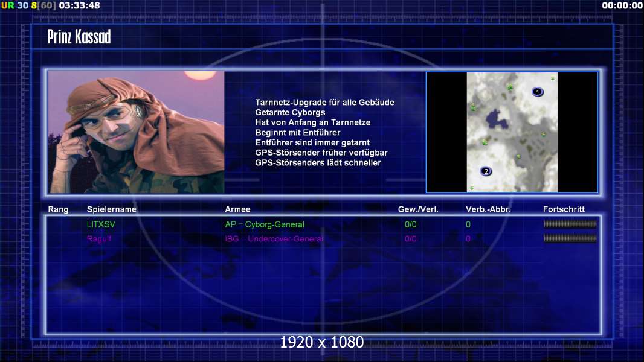Click the Fortschritt column header
Image resolution: width=644 pixels, height=362 pixels.
(x=564, y=209)
